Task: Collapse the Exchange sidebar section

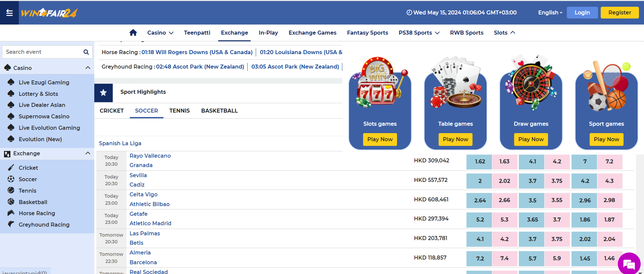Action: tap(88, 153)
